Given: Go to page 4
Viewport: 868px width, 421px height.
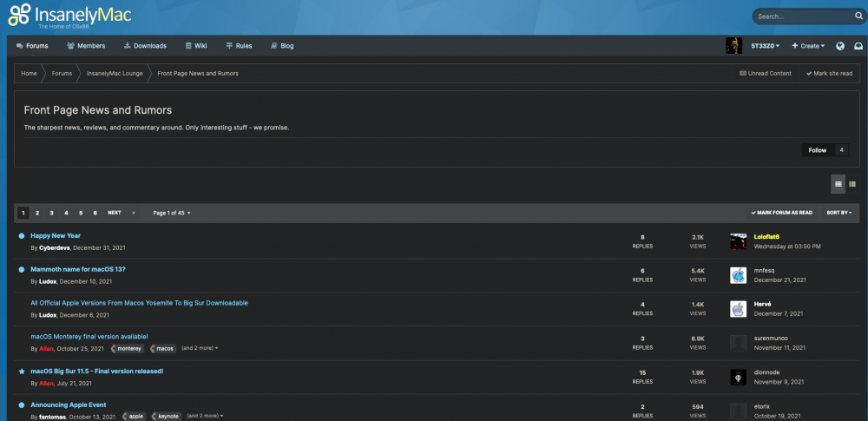Looking at the screenshot, I should pos(66,213).
